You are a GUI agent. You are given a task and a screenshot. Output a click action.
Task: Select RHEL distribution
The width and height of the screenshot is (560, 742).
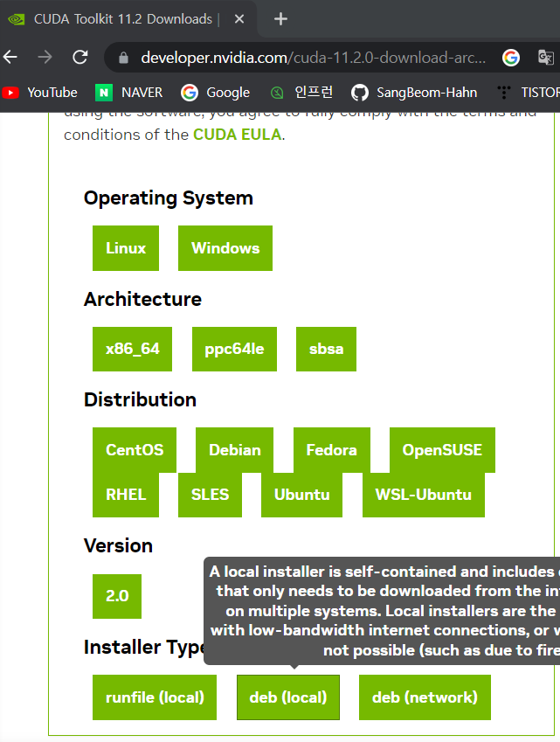coord(126,495)
